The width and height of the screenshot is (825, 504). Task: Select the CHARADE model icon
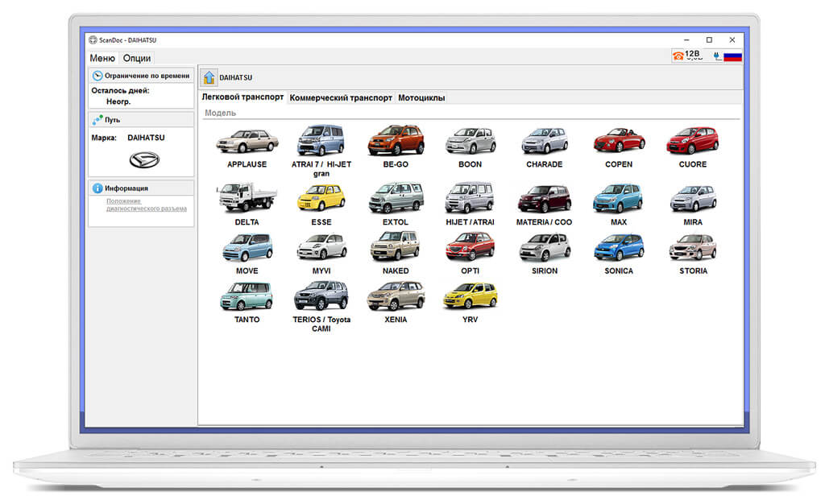[544, 141]
